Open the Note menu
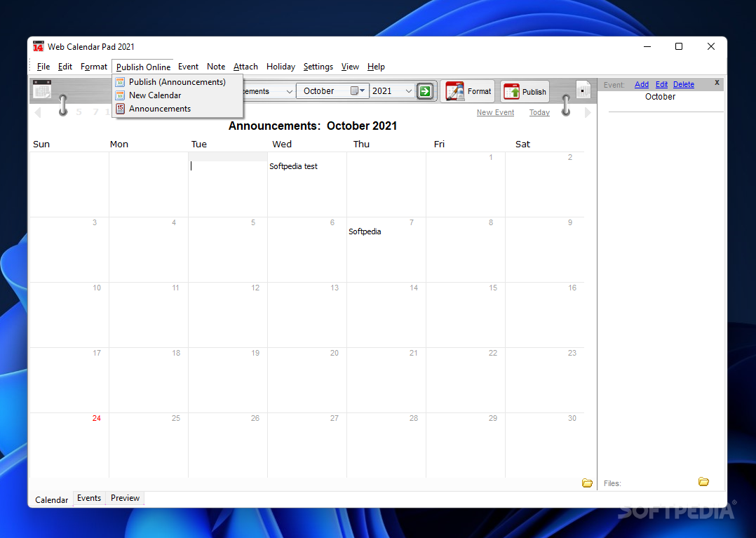The width and height of the screenshot is (756, 538). pyautogui.click(x=216, y=67)
